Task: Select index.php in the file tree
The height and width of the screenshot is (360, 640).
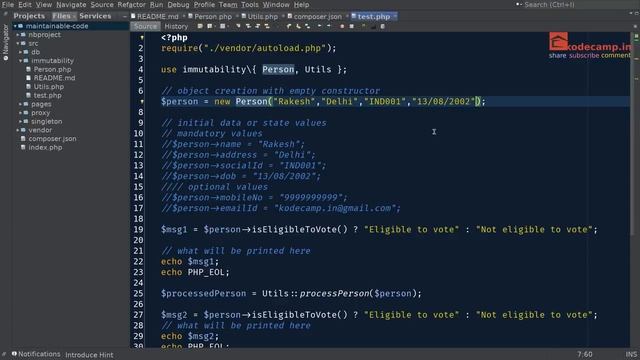Action: click(x=45, y=147)
